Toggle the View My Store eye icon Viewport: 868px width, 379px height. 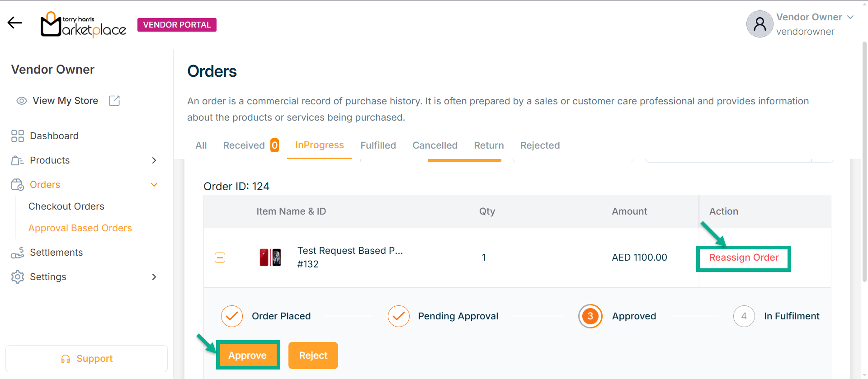22,101
